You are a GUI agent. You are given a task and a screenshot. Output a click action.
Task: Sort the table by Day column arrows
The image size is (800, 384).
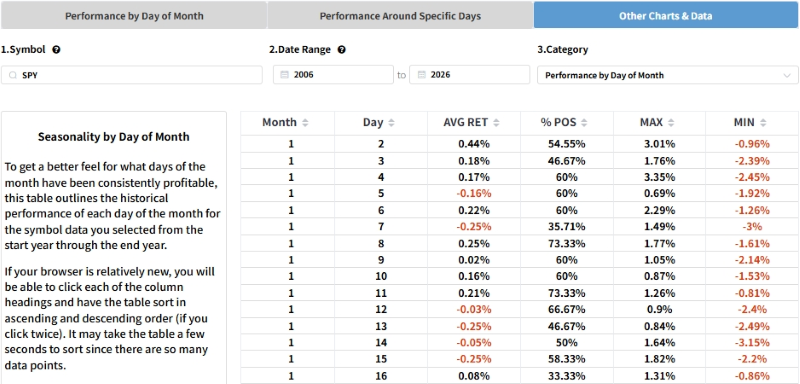pos(391,122)
